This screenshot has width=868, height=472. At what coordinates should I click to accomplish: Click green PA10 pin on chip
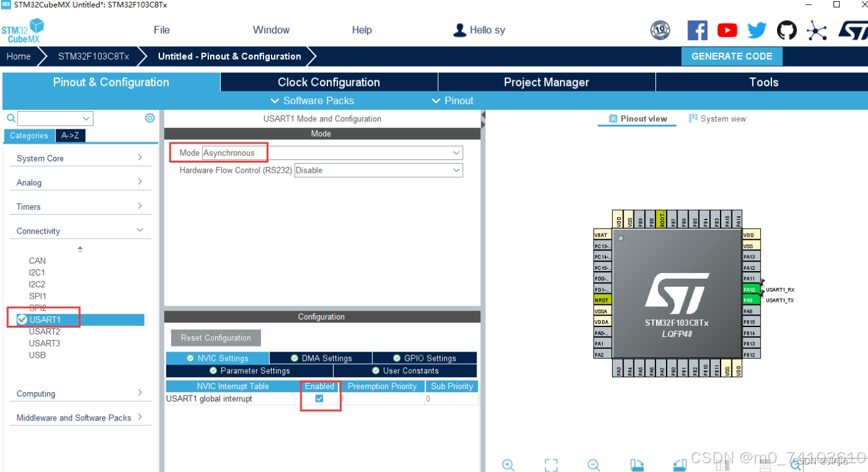coord(751,289)
